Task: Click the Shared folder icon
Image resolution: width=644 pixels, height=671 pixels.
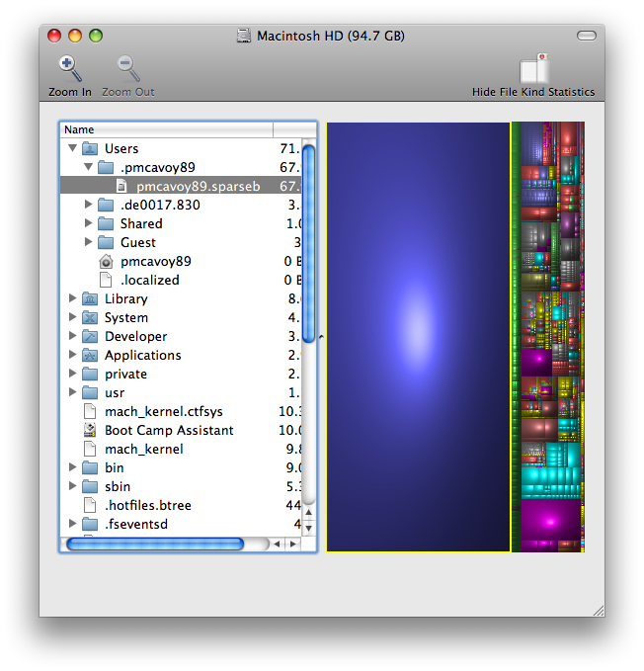Action: click(x=106, y=223)
